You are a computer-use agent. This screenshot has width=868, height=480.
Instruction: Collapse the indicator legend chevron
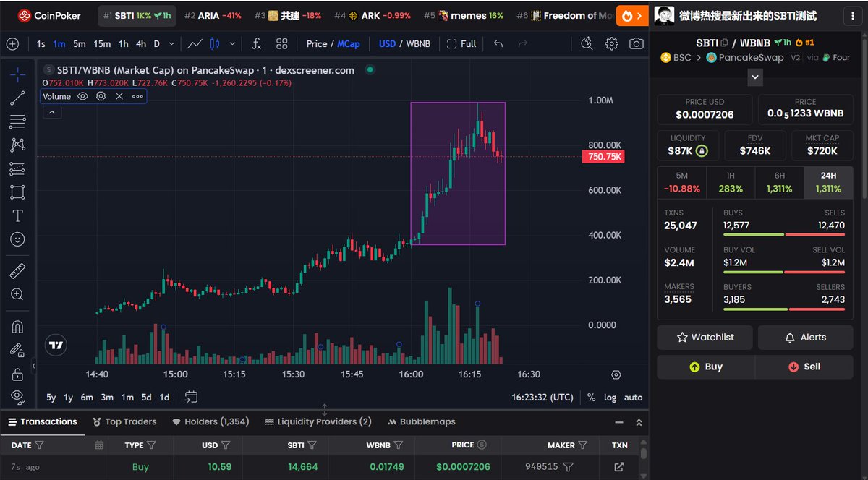tap(52, 112)
